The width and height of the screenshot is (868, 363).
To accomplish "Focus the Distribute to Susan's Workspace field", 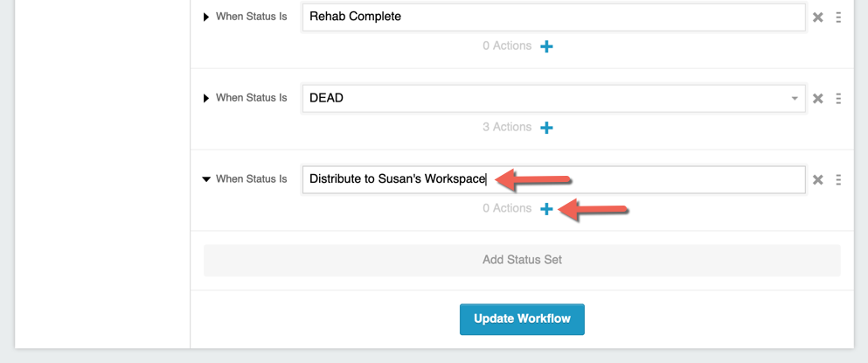I will pyautogui.click(x=553, y=179).
